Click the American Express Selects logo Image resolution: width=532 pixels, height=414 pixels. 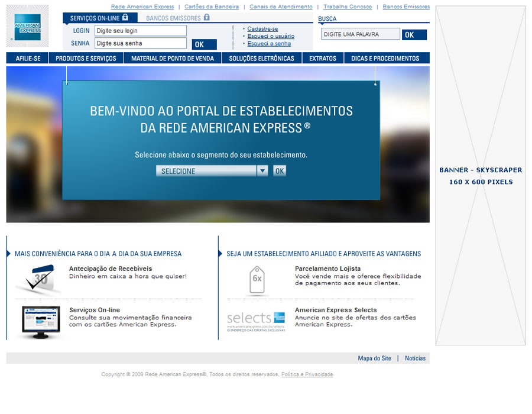pos(256,321)
